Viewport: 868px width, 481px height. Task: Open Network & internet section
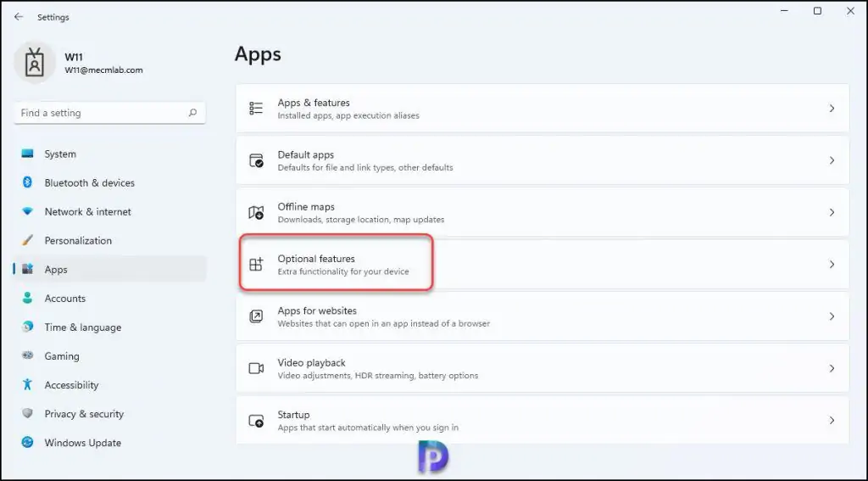[109, 212]
